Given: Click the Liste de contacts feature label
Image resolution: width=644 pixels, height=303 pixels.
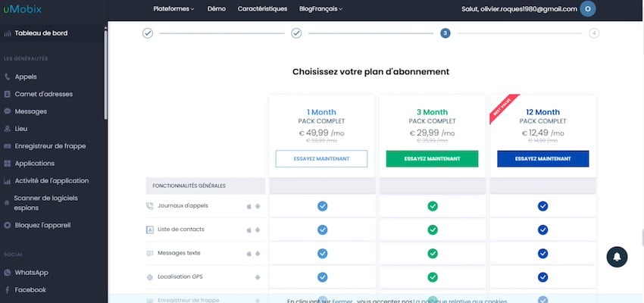Looking at the screenshot, I should 181,230.
